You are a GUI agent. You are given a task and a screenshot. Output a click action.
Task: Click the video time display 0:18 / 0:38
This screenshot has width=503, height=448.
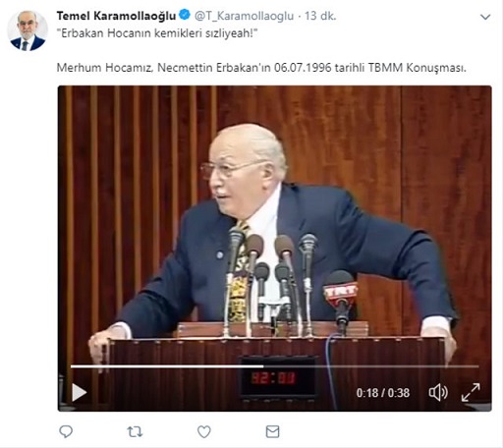click(383, 393)
